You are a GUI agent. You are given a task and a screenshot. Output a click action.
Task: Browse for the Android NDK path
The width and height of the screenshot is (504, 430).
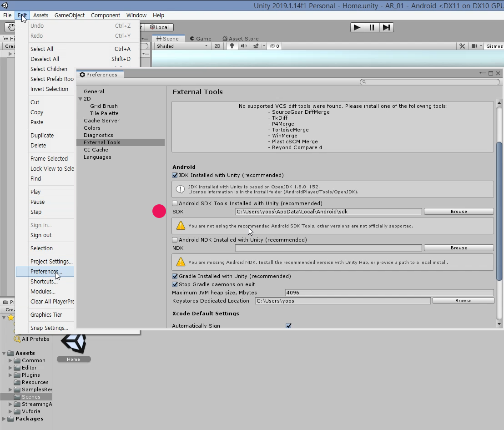(459, 248)
